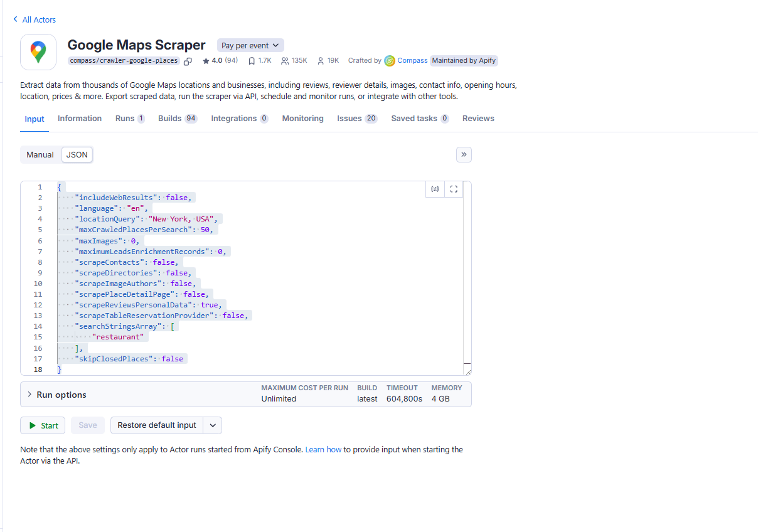Open the Reviews tab

pos(478,119)
